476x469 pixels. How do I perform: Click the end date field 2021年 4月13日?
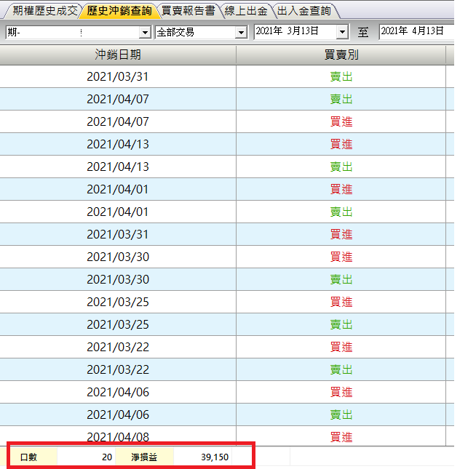tap(416, 31)
